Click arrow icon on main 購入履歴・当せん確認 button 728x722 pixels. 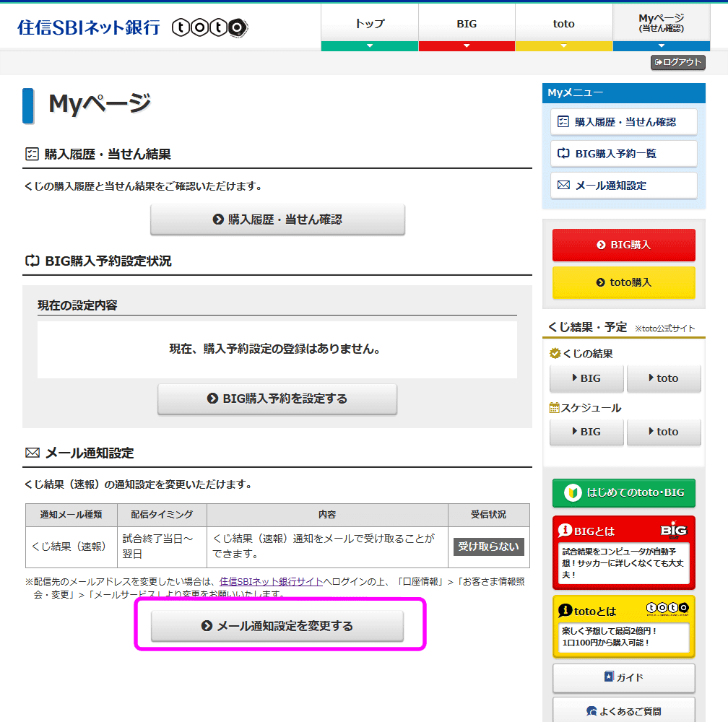(218, 219)
